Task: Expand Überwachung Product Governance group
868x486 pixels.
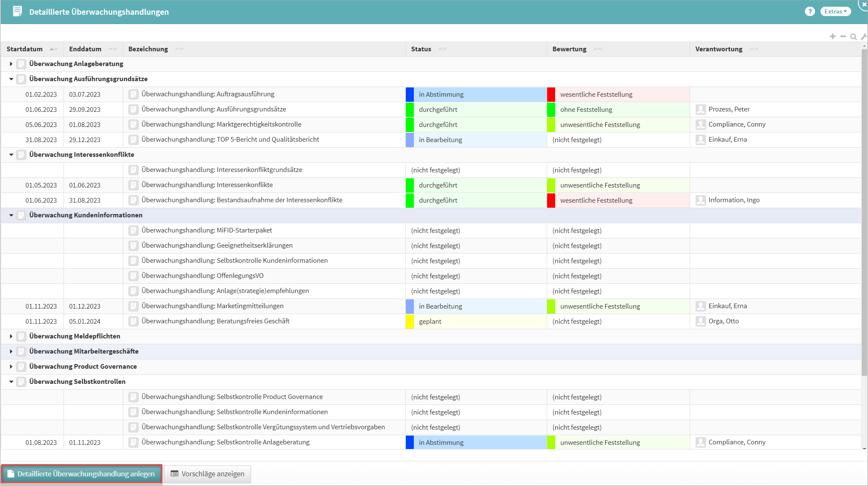Action: click(11, 367)
